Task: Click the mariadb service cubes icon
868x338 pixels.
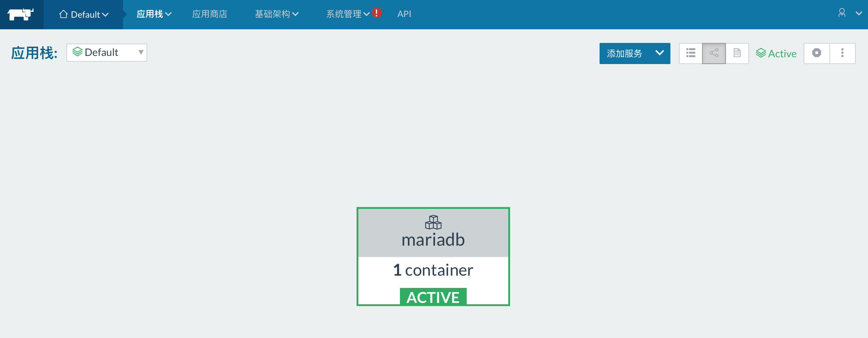Action: tap(433, 222)
